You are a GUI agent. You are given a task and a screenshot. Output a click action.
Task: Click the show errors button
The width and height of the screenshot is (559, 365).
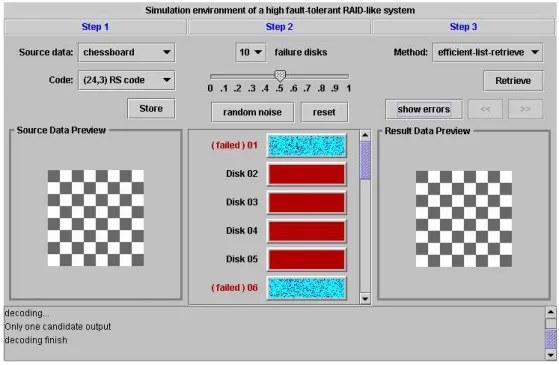[424, 109]
